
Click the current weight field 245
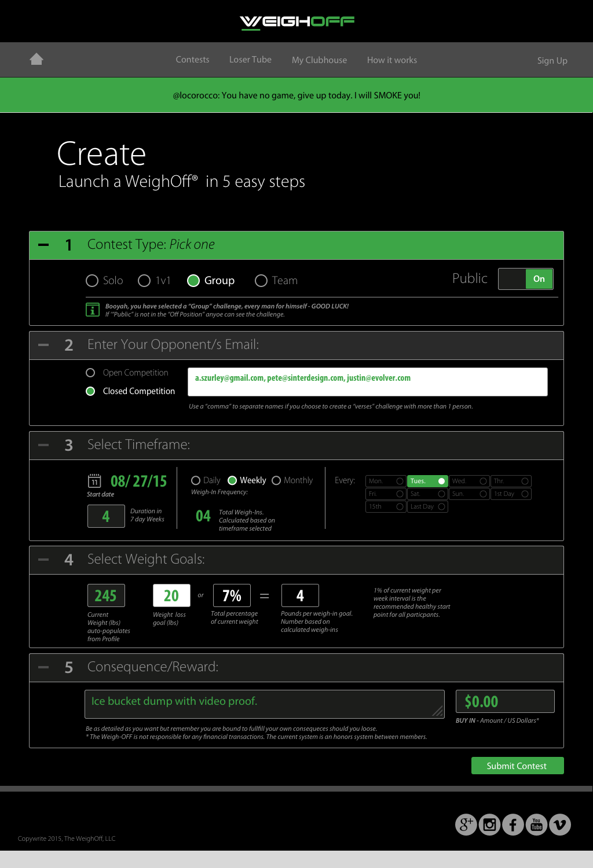[106, 595]
